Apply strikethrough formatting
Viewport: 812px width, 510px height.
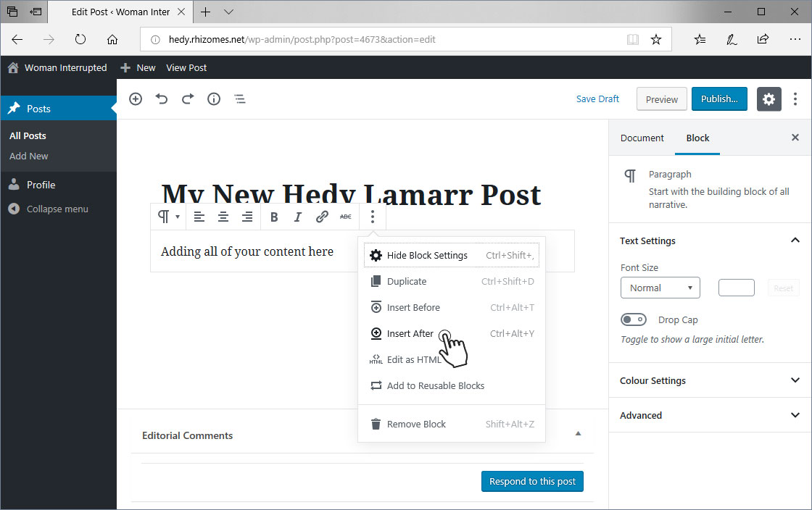pyautogui.click(x=345, y=217)
